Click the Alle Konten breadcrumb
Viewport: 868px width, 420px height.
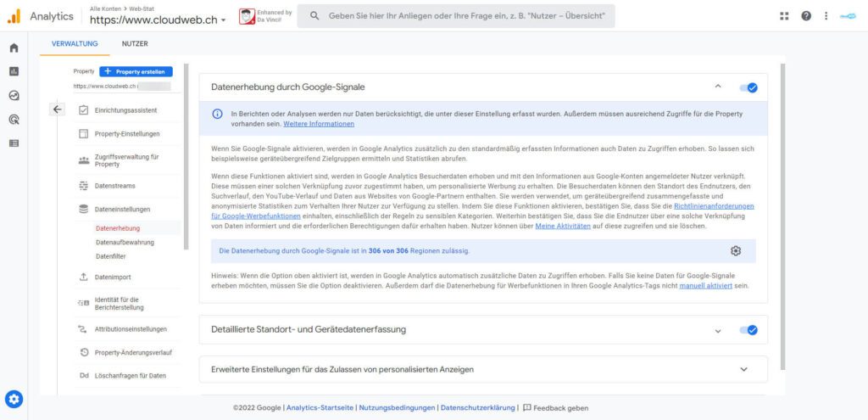(x=105, y=8)
